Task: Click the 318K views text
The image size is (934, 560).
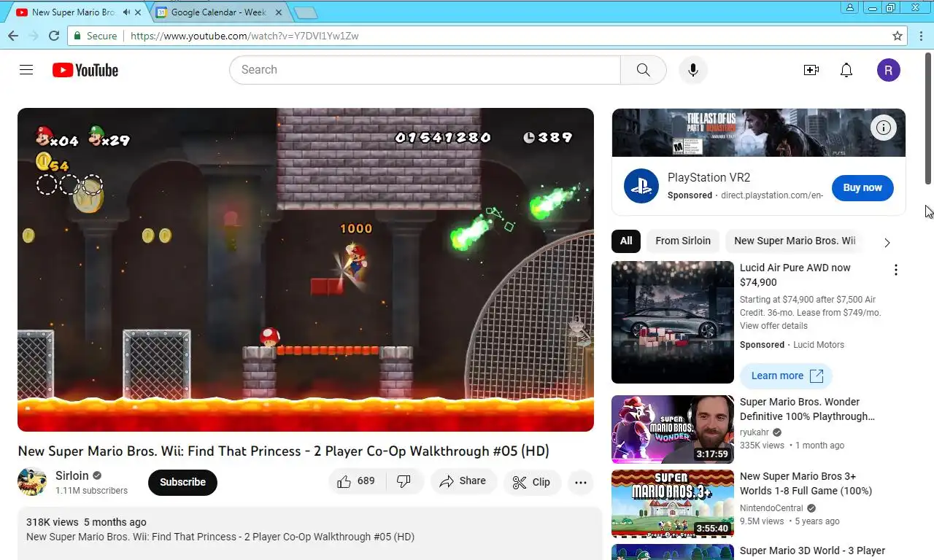Action: (x=52, y=522)
